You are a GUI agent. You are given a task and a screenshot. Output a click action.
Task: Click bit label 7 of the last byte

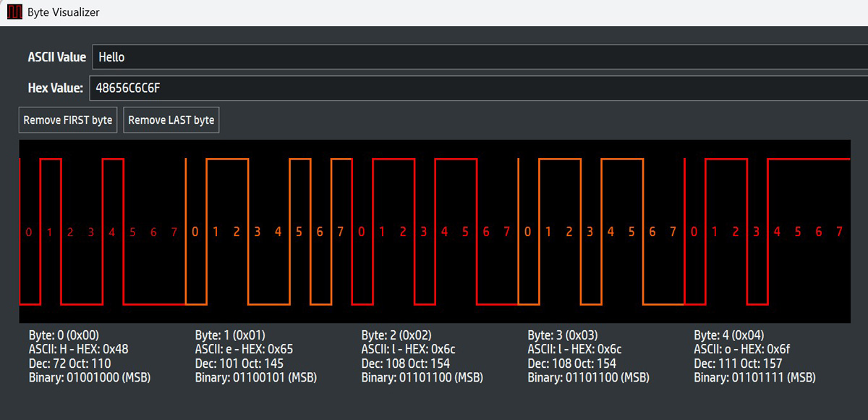point(841,232)
